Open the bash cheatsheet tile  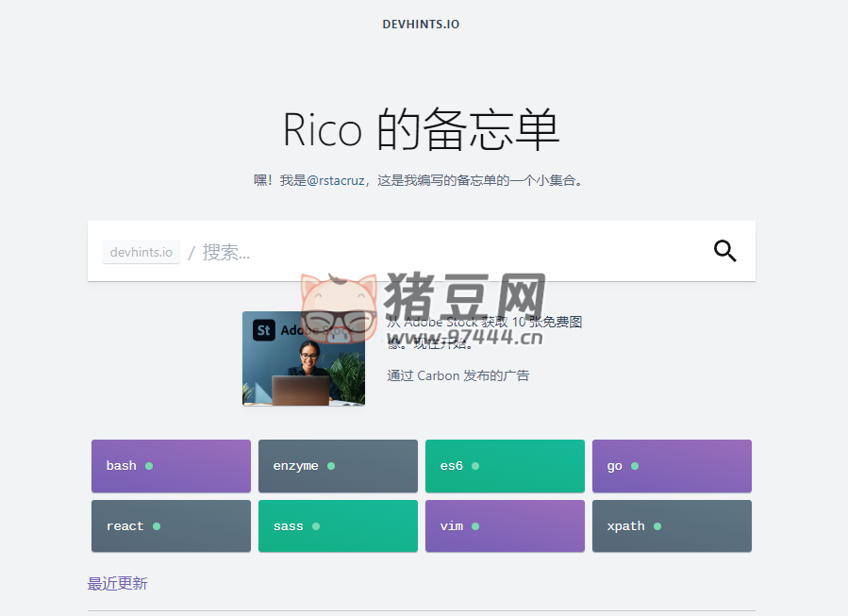point(170,465)
